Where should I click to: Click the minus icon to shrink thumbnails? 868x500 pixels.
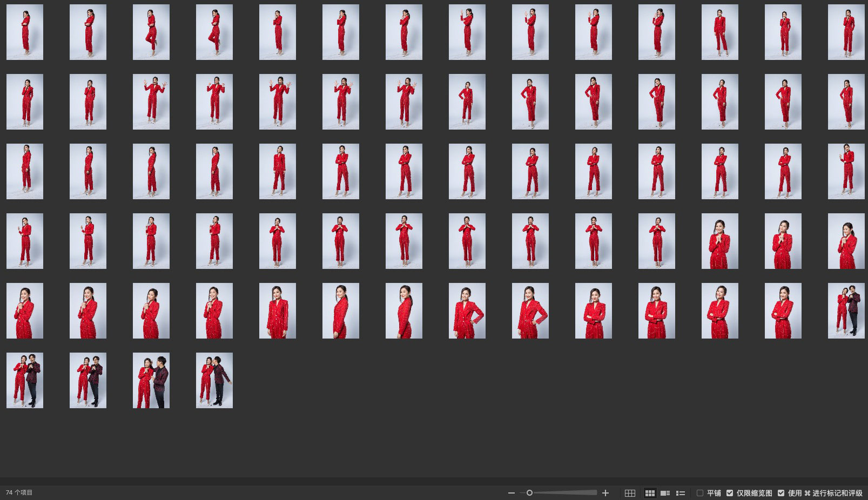[x=511, y=493]
